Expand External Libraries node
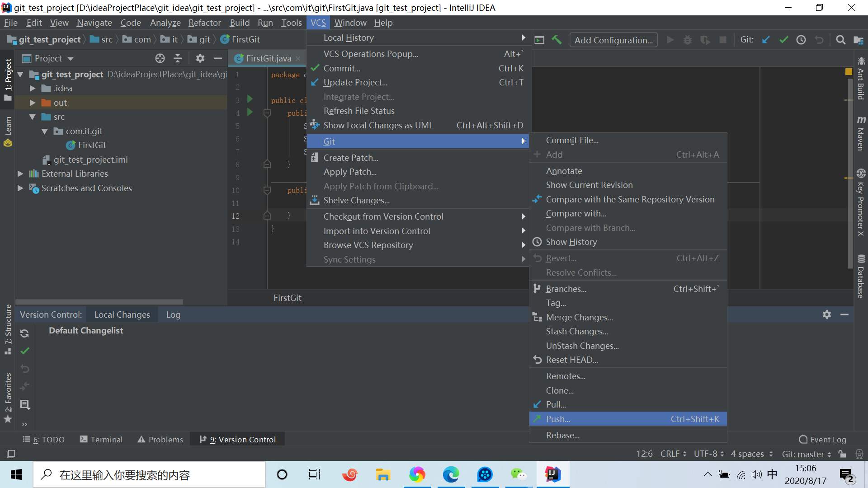Viewport: 868px width, 488px height. [x=20, y=174]
